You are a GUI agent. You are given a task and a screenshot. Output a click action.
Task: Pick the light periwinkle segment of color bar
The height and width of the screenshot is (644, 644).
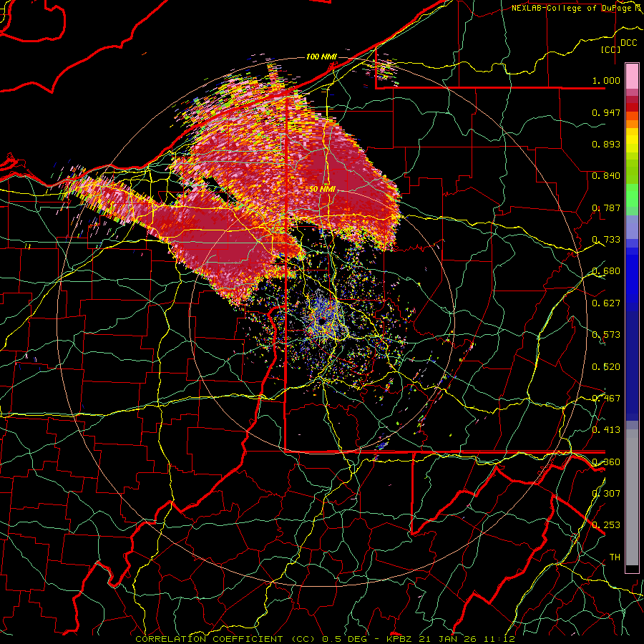[632, 227]
